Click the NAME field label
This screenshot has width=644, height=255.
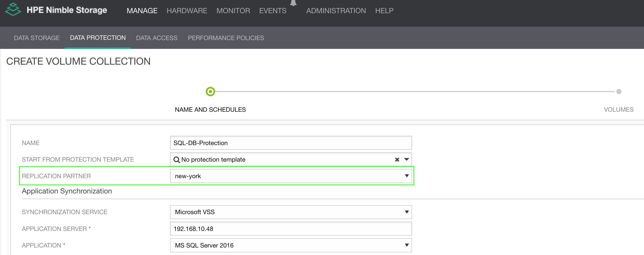[x=31, y=143]
